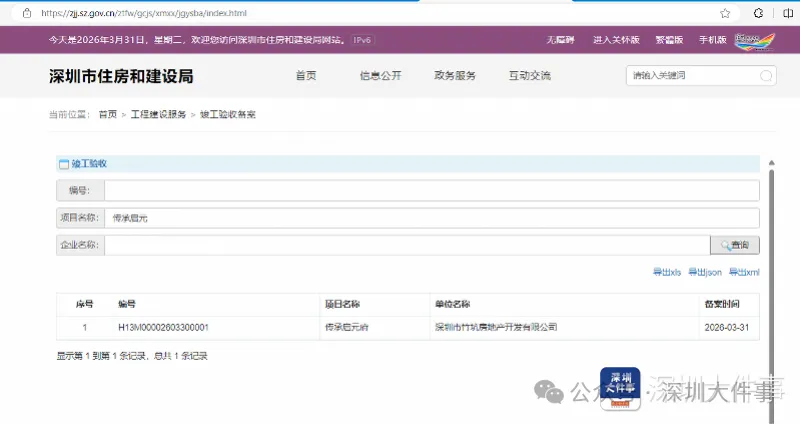Click the vertical scrollbar track on right
This screenshot has width=800, height=424.
point(771,296)
